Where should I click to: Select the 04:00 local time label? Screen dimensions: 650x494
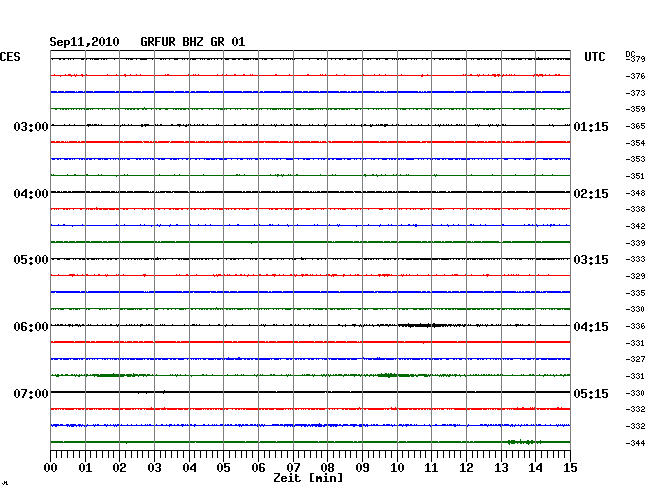(x=31, y=194)
